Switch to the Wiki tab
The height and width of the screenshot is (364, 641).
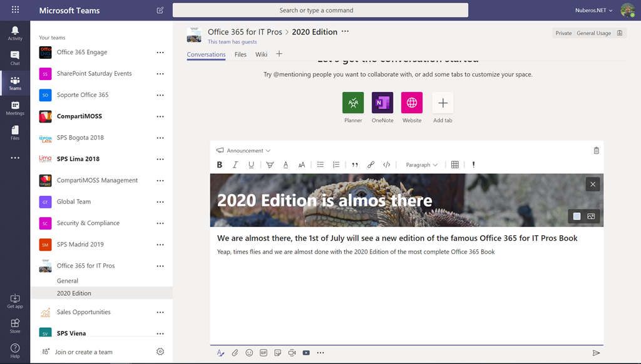coord(261,54)
